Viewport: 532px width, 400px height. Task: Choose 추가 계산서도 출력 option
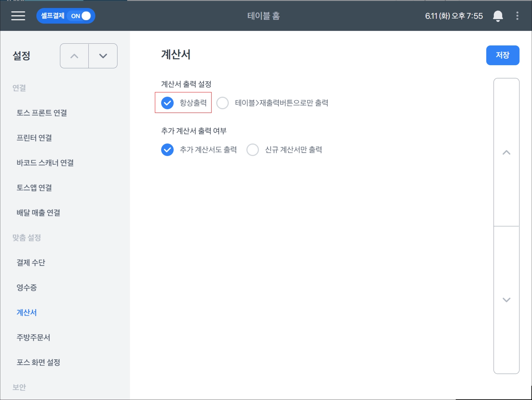click(x=168, y=150)
